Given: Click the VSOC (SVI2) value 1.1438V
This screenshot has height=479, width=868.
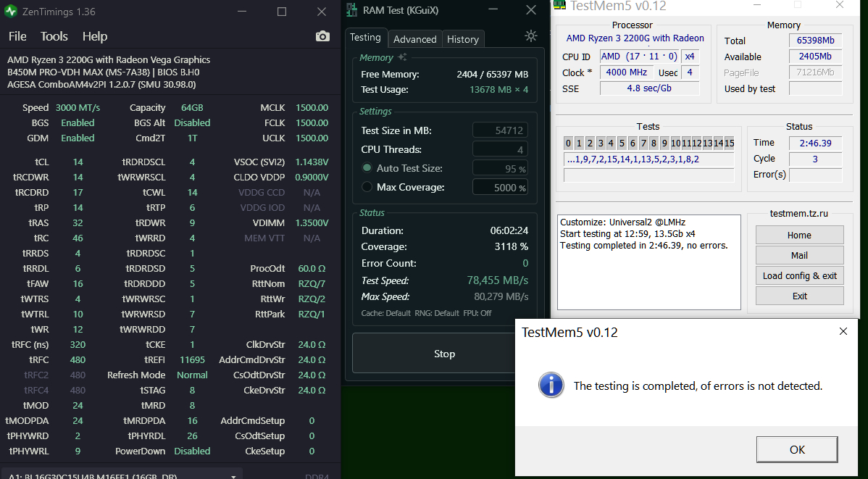Looking at the screenshot, I should tap(312, 162).
